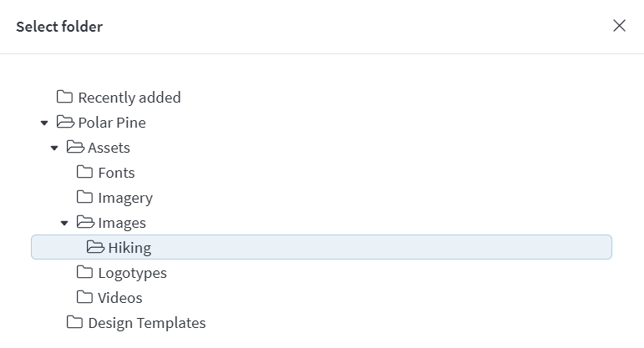The width and height of the screenshot is (644, 348).
Task: Select the Videos folder label
Action: [x=120, y=298]
